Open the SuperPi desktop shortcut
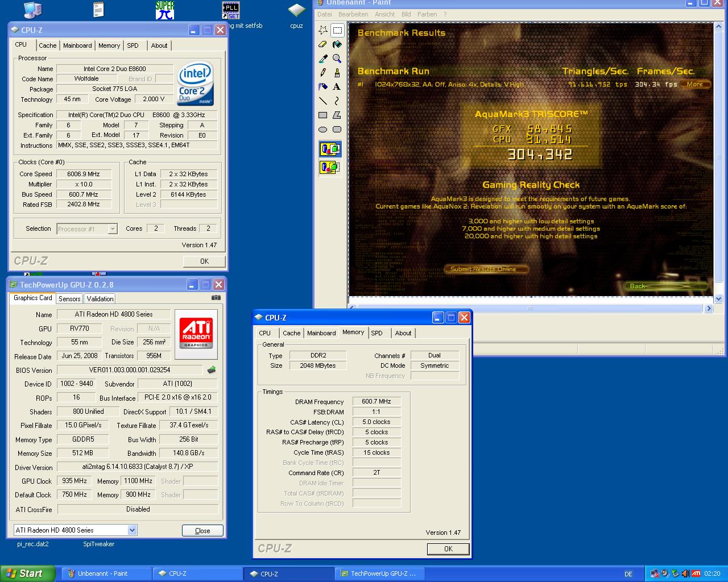The image size is (728, 582). (165, 10)
